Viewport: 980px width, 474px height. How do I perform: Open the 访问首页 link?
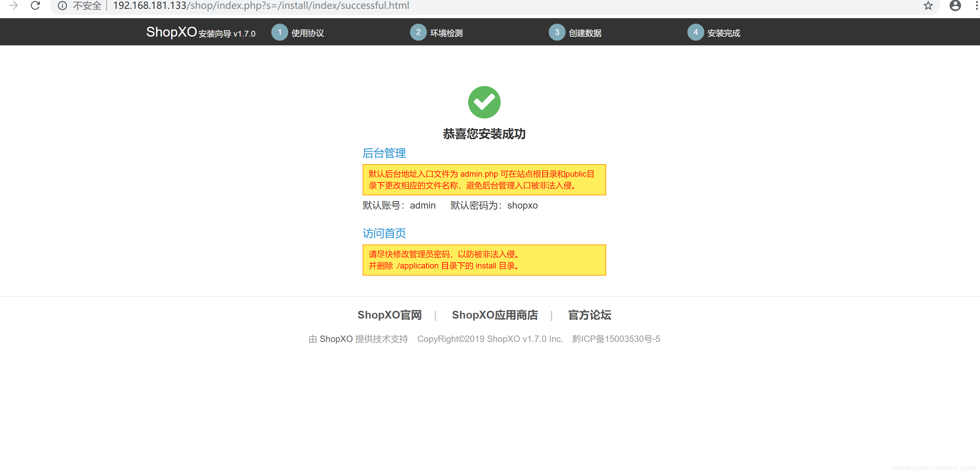[x=384, y=233]
